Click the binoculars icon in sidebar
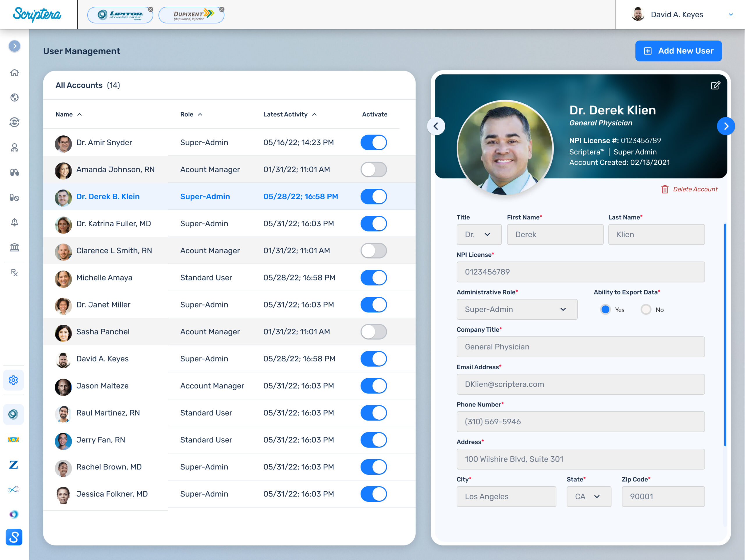The image size is (745, 560). click(x=14, y=172)
